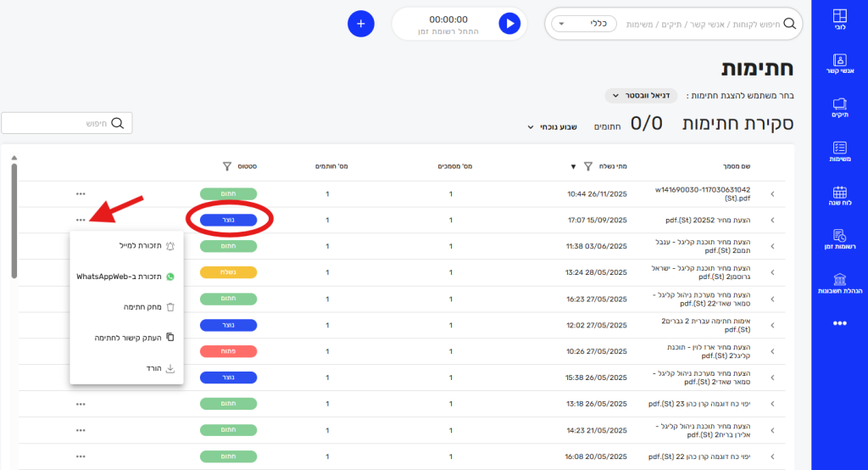Open the Calendar (לוח שנה) sidebar icon
This screenshot has height=470, width=868.
839,196
